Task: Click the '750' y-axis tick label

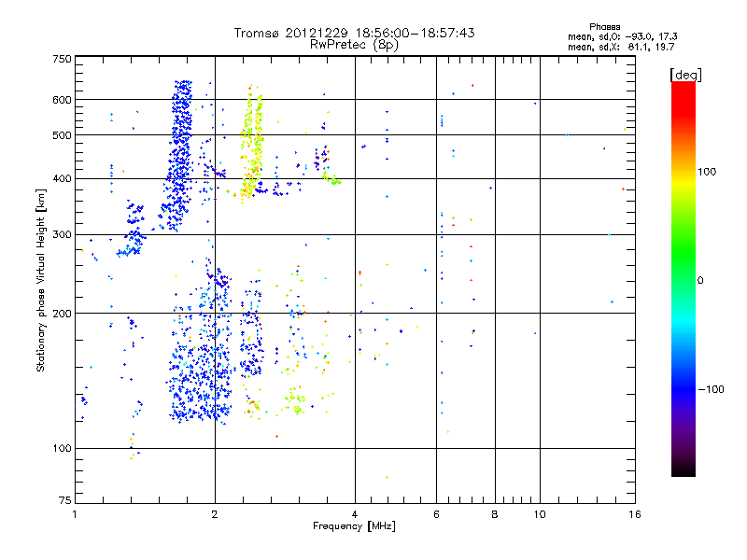Action: click(62, 59)
